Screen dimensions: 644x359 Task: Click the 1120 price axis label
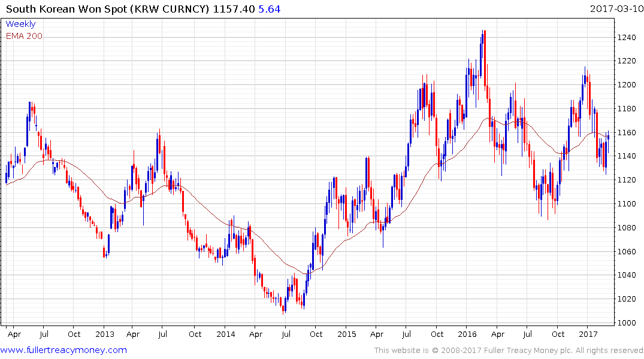(x=627, y=180)
